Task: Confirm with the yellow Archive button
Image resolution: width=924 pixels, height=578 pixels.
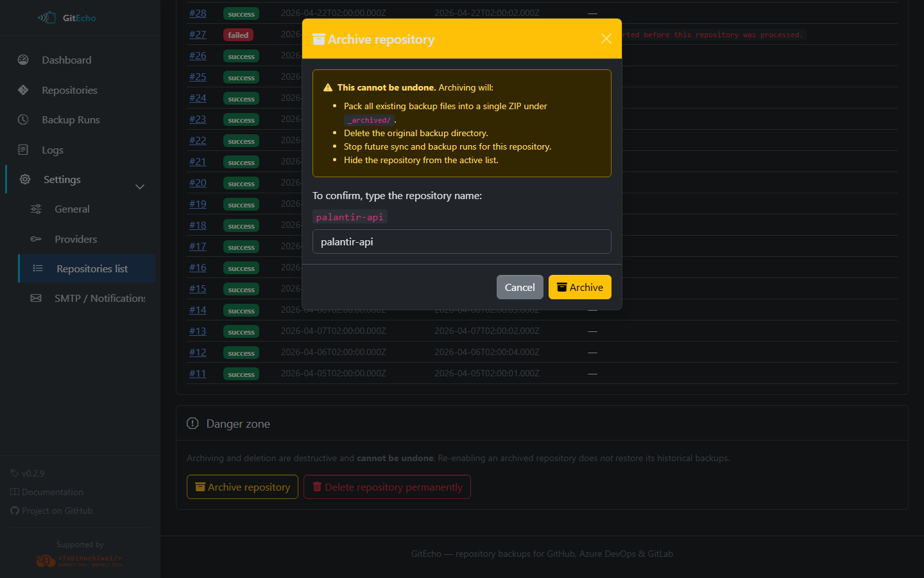Action: click(579, 287)
